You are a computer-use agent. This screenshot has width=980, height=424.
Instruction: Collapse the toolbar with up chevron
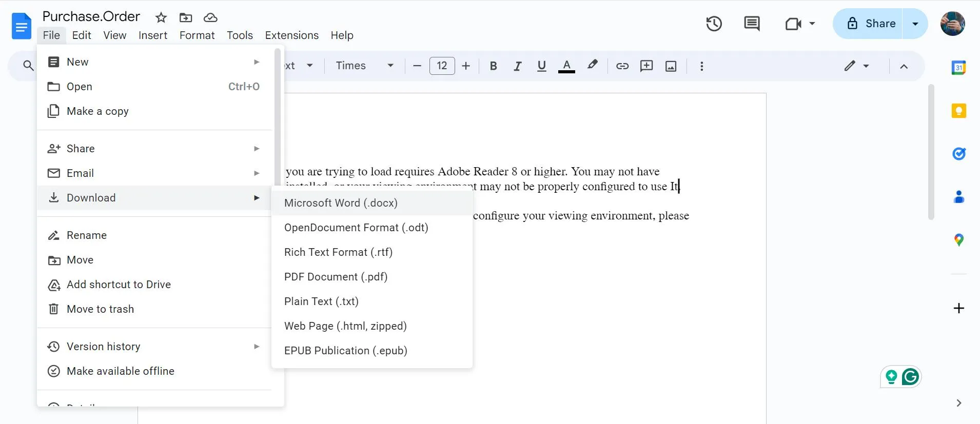tap(904, 66)
